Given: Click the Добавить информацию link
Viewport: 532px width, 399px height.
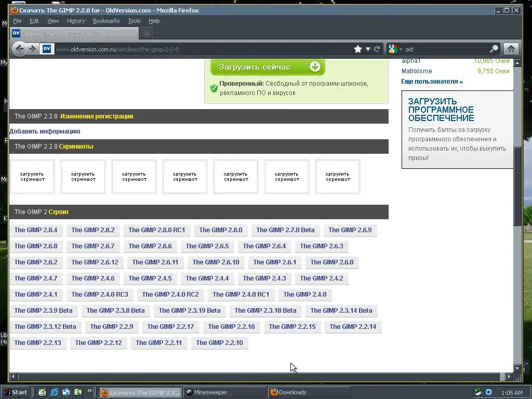Looking at the screenshot, I should (45, 131).
